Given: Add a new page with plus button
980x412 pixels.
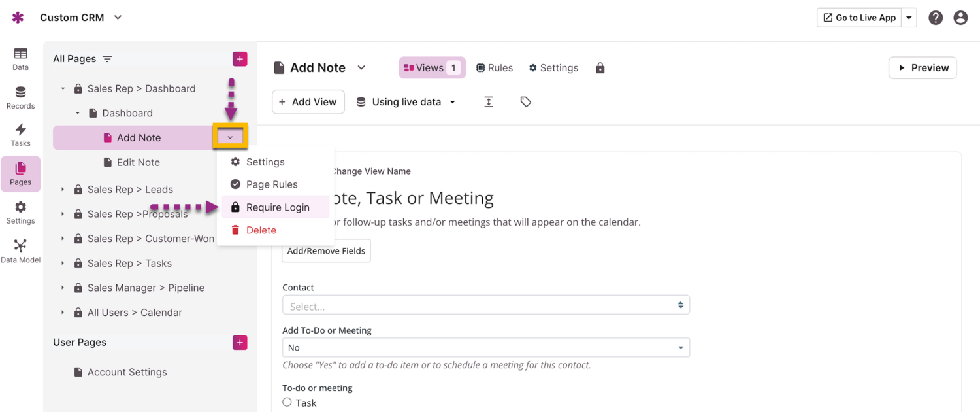Looking at the screenshot, I should tap(240, 59).
